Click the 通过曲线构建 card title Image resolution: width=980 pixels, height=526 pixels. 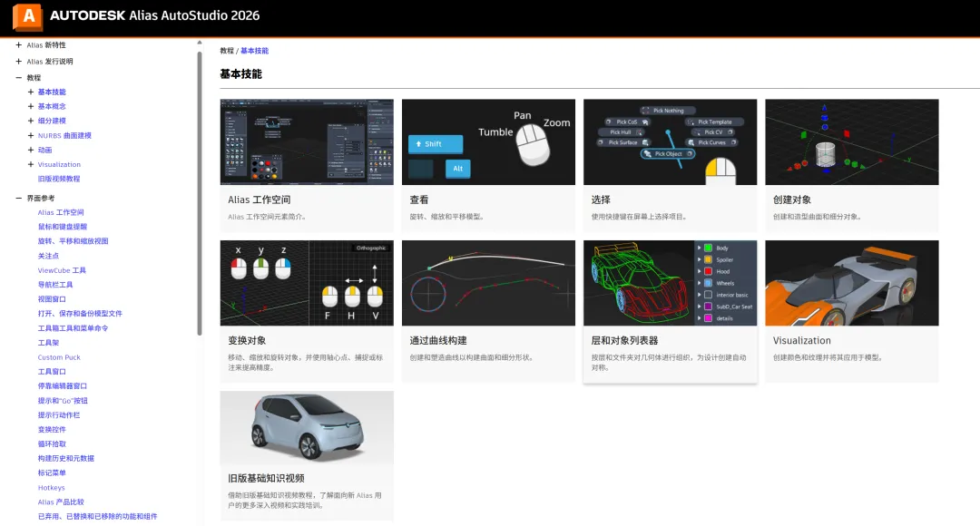tap(438, 340)
